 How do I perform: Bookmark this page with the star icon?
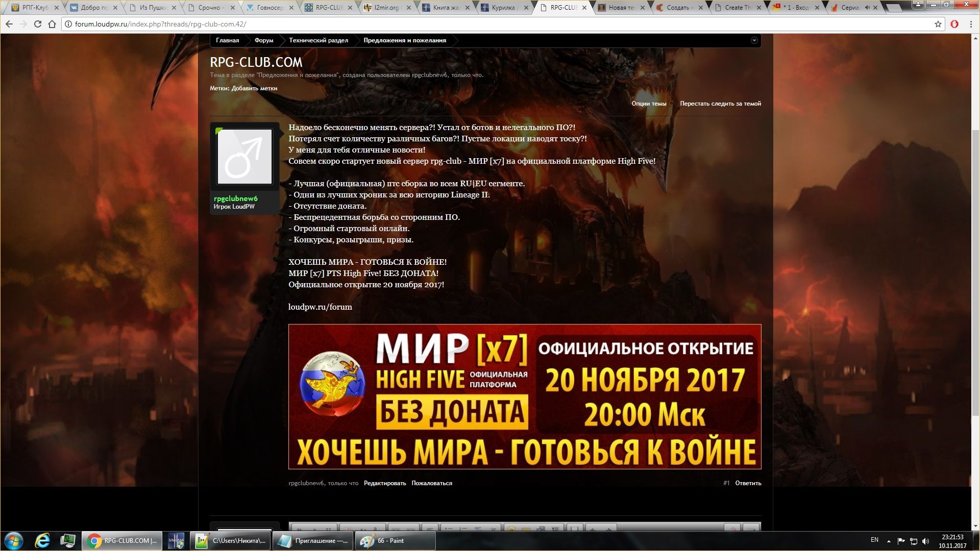[x=938, y=24]
